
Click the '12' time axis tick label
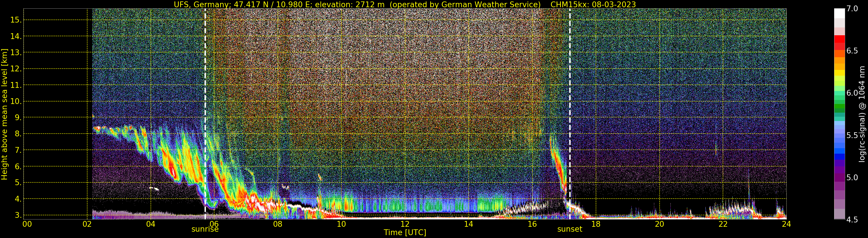[405, 224]
